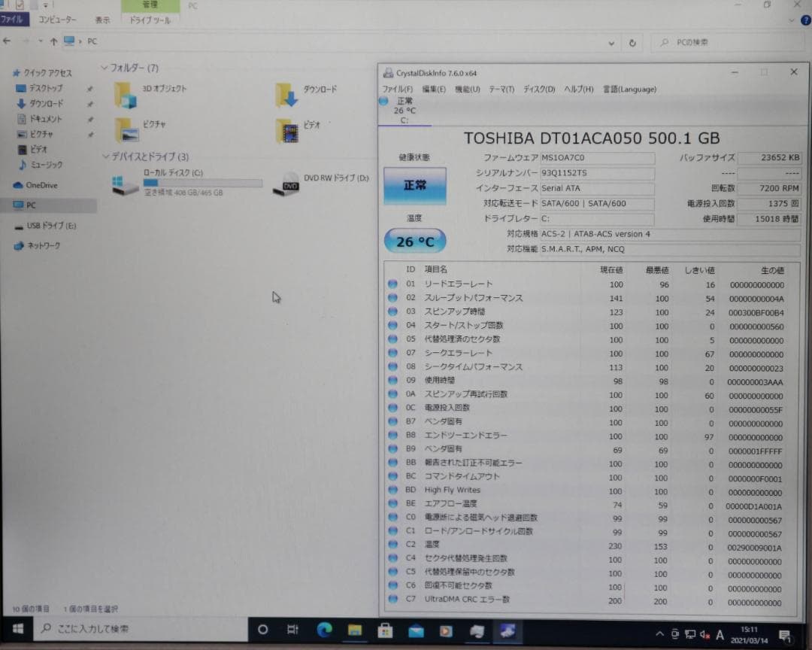This screenshot has width=812, height=650.
Task: Click Explorer back arrow button
Action: point(8,41)
